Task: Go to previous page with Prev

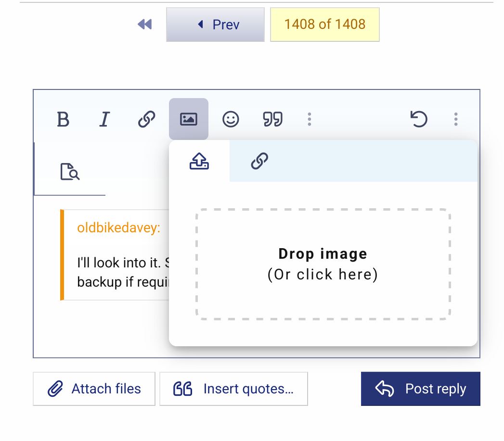Action: coord(215,25)
